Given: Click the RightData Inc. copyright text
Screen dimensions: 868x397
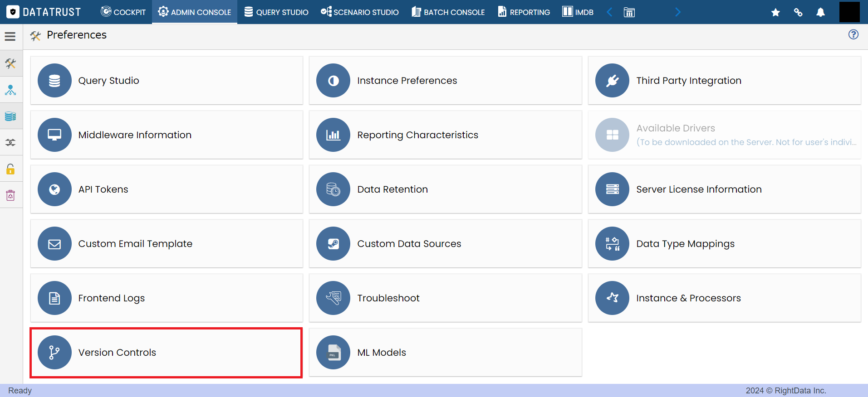Looking at the screenshot, I should tap(786, 391).
